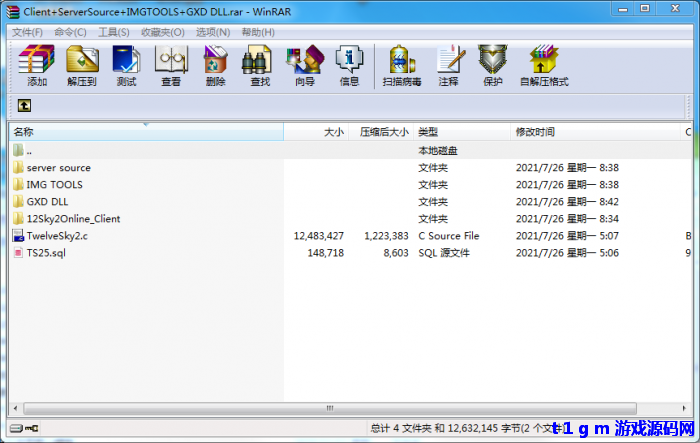Click the 注释 (Comment) toolbar icon
The width and height of the screenshot is (700, 443).
[x=449, y=59]
